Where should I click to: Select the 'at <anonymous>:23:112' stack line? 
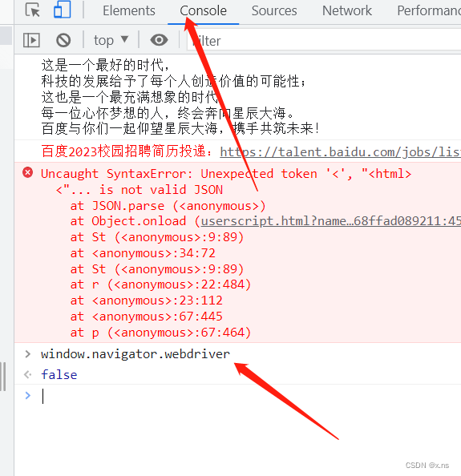point(147,301)
